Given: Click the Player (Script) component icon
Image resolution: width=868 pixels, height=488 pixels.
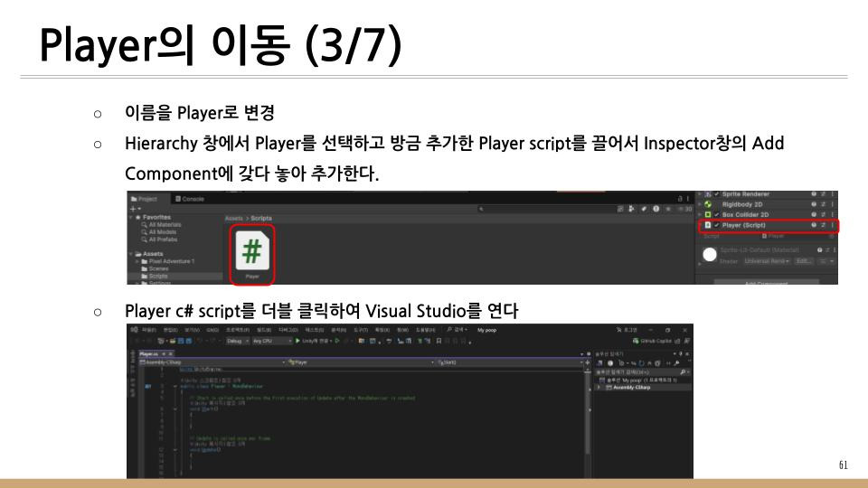Looking at the screenshot, I should click(707, 225).
